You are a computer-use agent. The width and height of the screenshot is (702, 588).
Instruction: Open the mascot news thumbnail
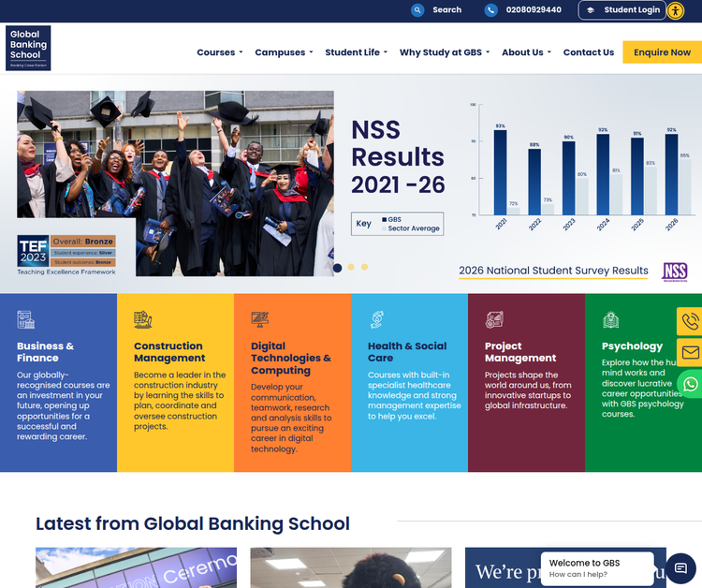pos(351,567)
